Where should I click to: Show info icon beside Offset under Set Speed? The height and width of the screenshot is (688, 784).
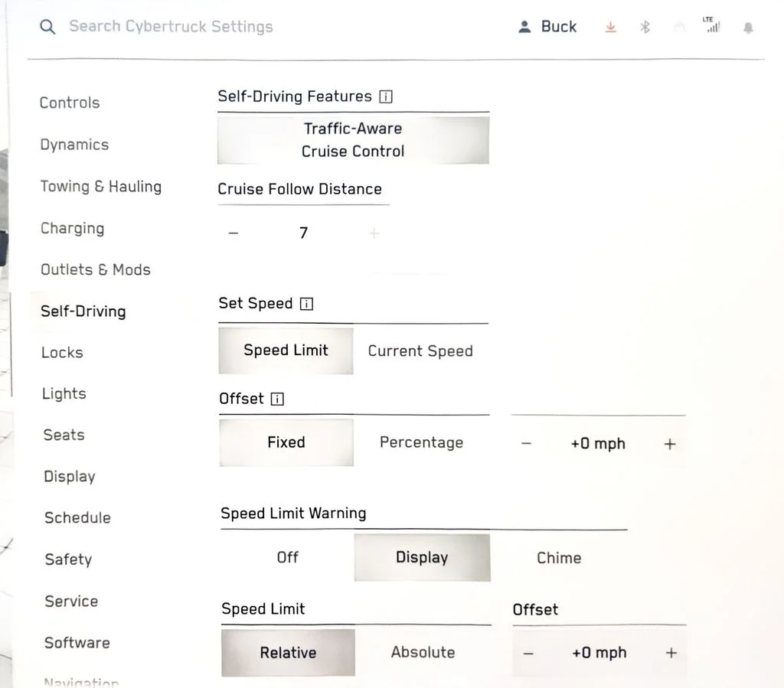[277, 399]
